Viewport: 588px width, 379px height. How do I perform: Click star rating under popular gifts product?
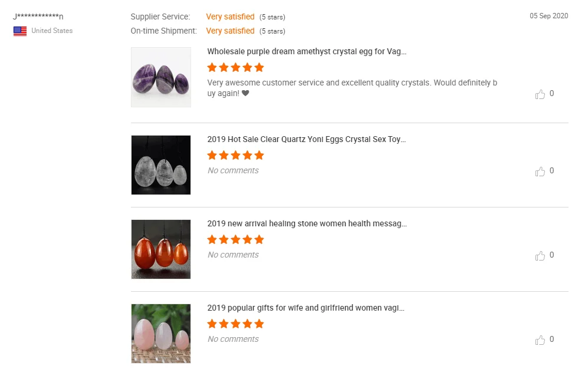point(235,324)
